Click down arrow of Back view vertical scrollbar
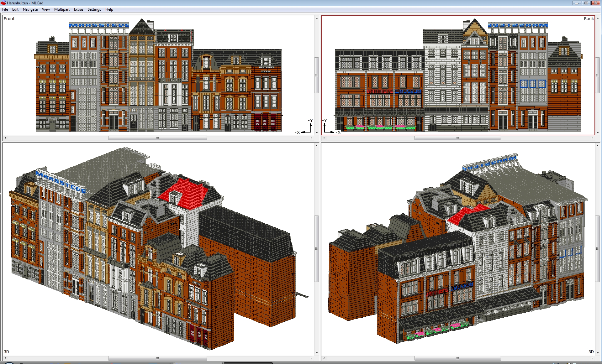 [598, 133]
